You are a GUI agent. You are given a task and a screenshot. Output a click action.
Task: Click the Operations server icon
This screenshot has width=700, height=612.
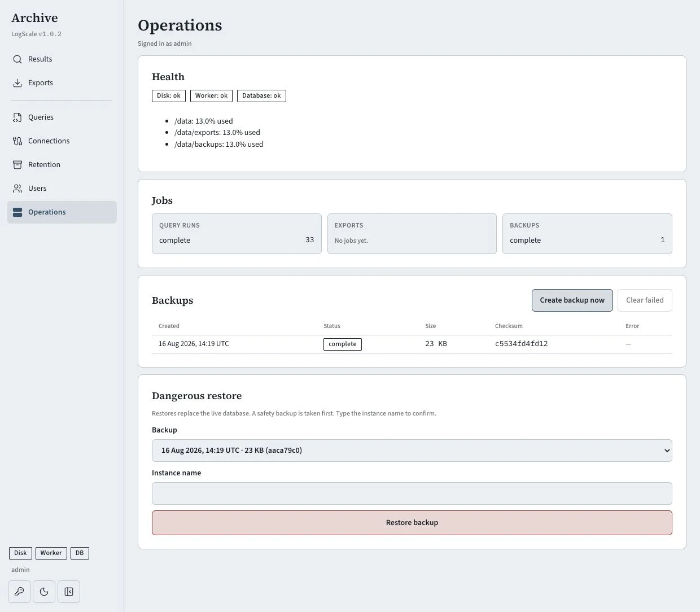click(x=17, y=212)
